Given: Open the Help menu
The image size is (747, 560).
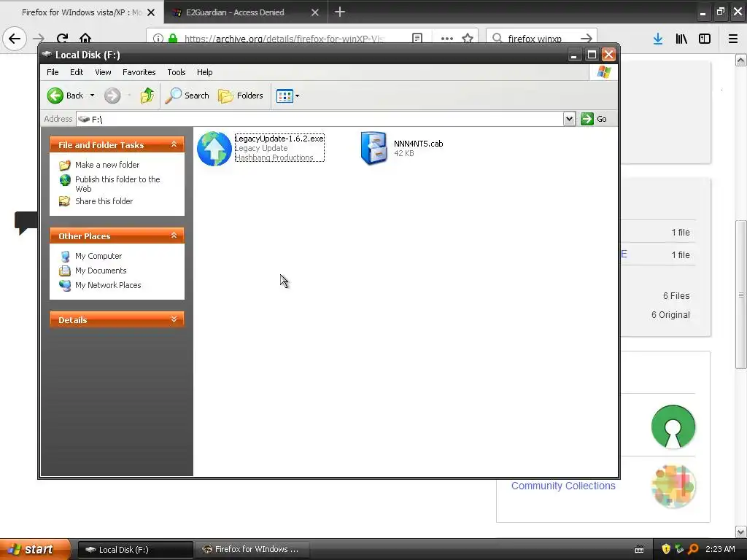Looking at the screenshot, I should pyautogui.click(x=204, y=72).
